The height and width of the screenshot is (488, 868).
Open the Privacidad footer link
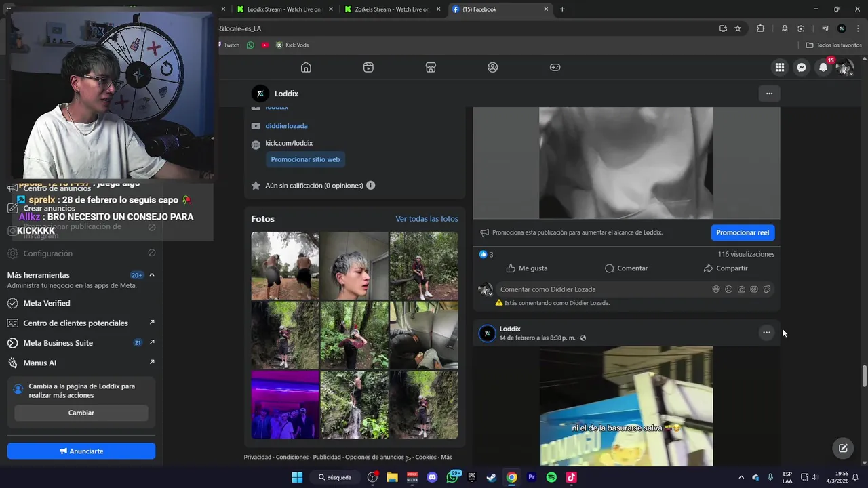coord(258,457)
